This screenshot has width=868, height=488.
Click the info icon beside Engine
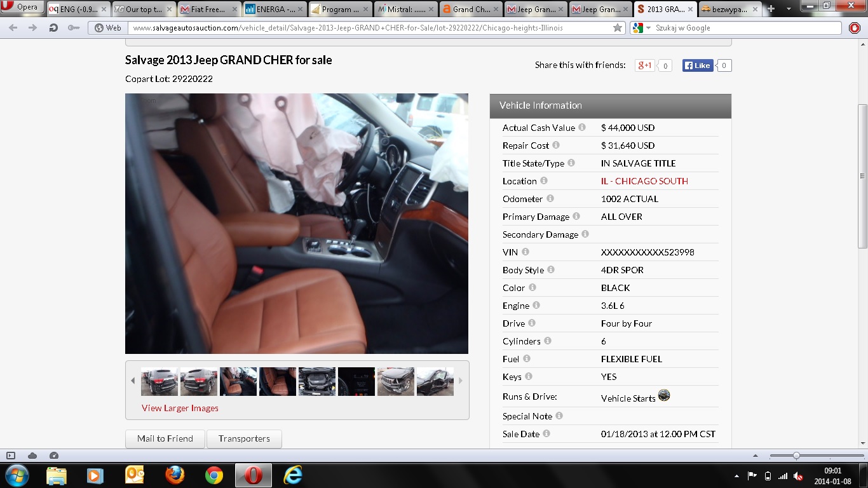(x=536, y=305)
